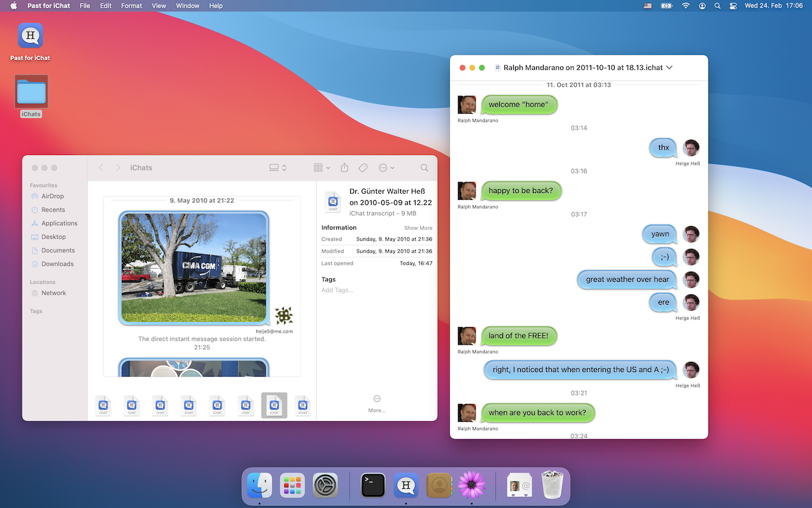The height and width of the screenshot is (508, 812).
Task: Expand the transcript window title chevron
Action: [x=669, y=68]
